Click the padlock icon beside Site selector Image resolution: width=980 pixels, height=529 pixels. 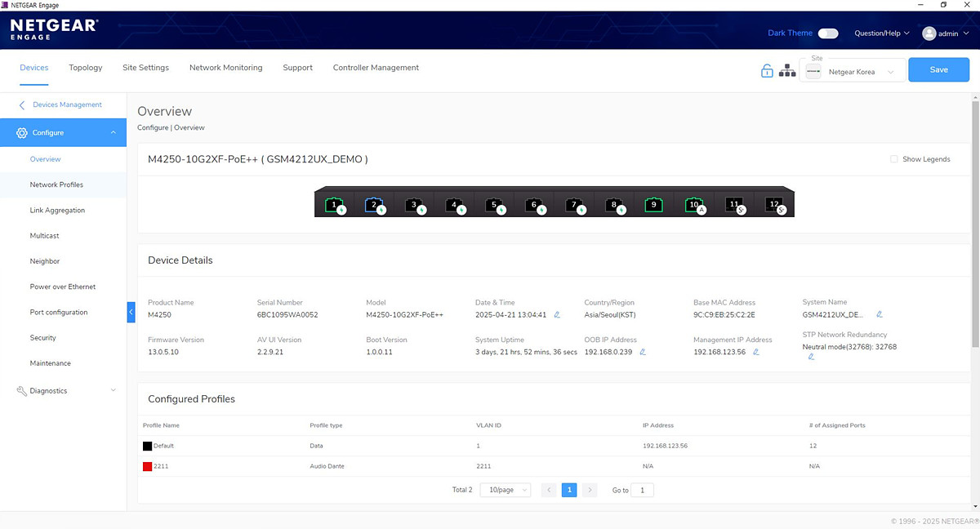click(x=767, y=71)
